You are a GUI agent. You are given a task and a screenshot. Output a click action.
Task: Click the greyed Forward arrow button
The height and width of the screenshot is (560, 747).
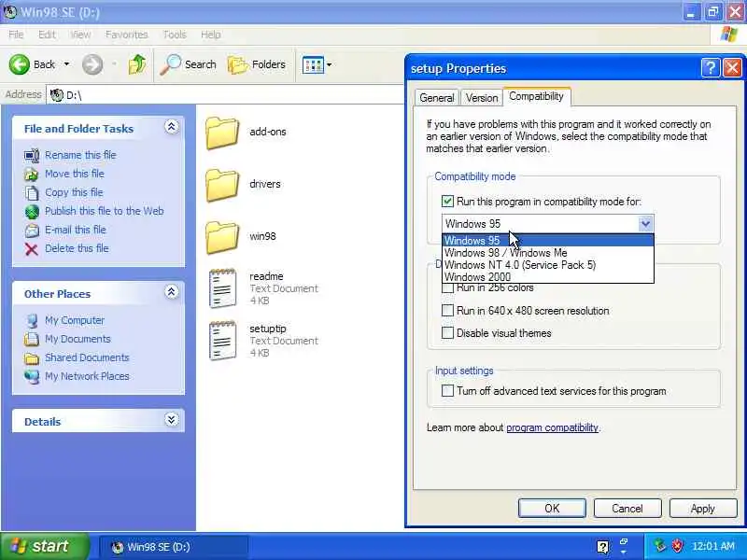(92, 64)
